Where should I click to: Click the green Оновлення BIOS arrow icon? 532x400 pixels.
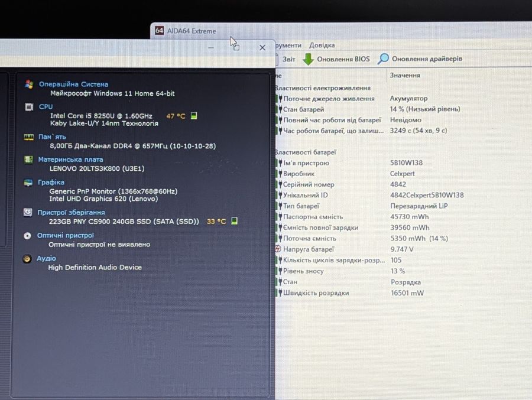[x=308, y=59]
